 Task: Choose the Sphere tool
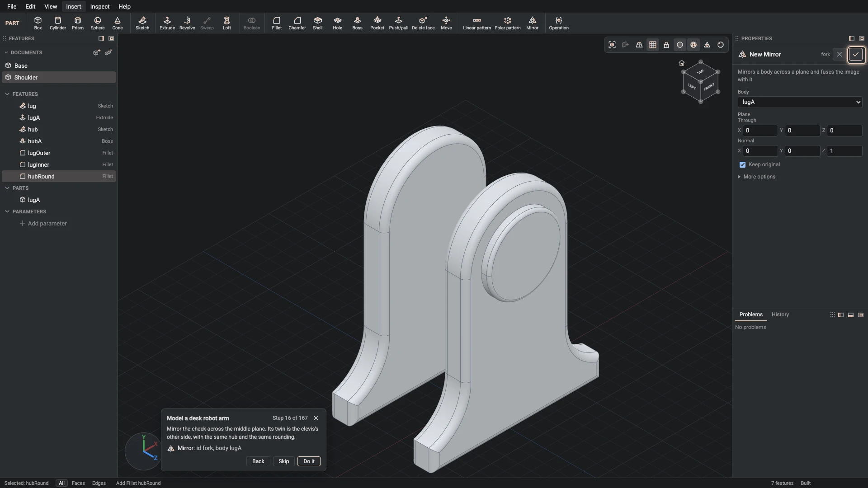tap(98, 23)
